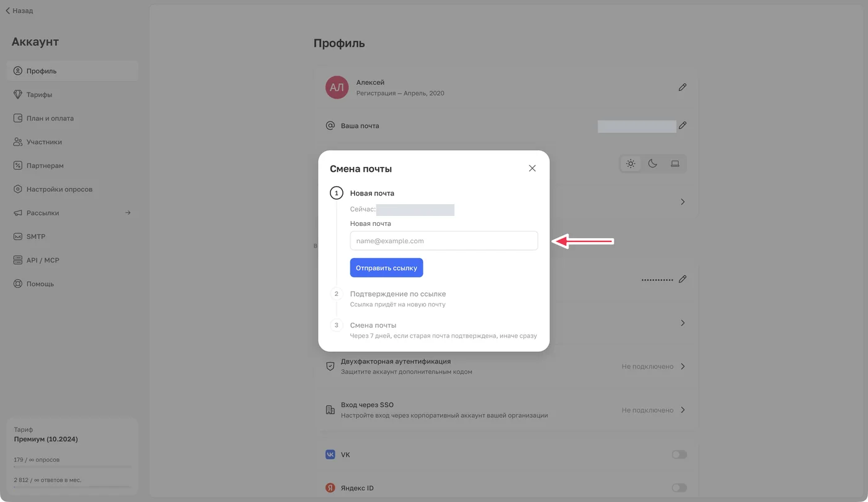The width and height of the screenshot is (868, 502).
Task: Open the Профиль sidebar section
Action: (x=73, y=71)
